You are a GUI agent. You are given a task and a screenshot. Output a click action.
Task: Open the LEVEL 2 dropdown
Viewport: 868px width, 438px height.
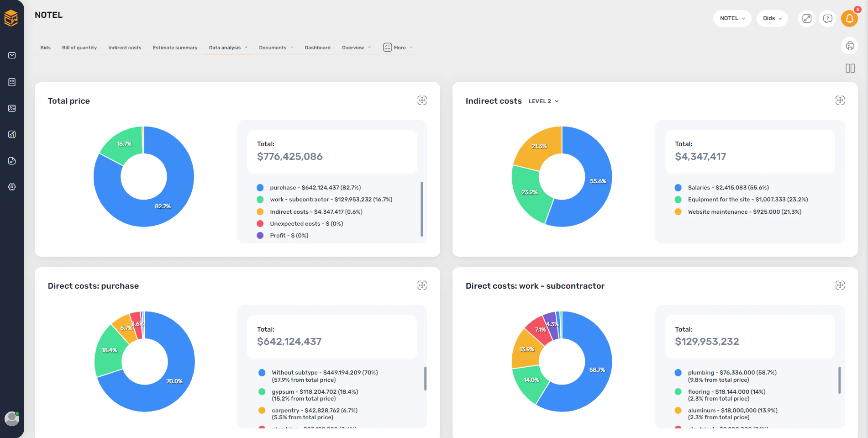click(x=543, y=101)
